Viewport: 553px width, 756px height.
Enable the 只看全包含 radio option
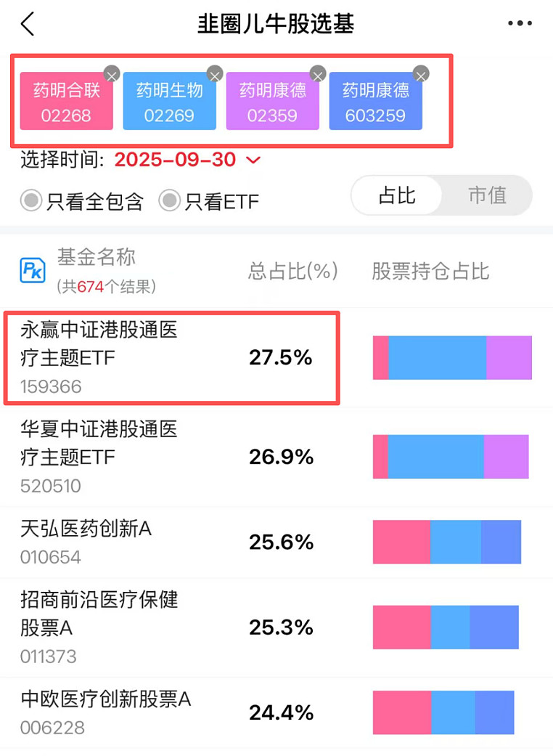(x=30, y=200)
